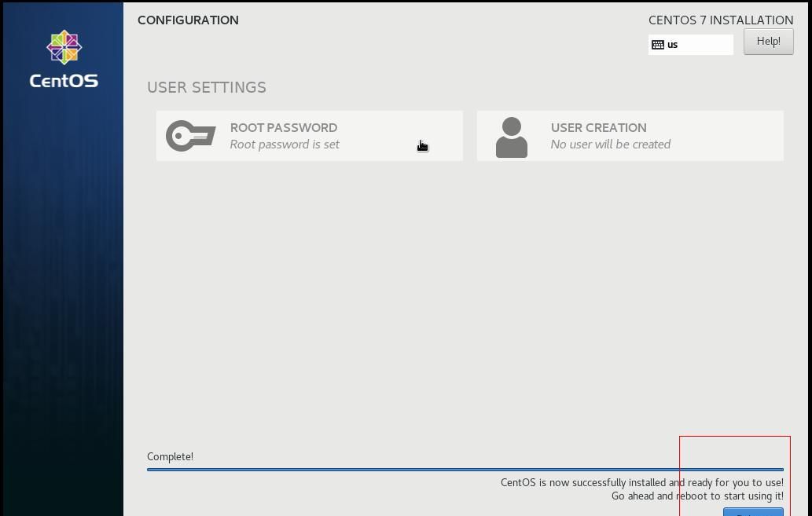
Task: Click the 'Complete!' status label
Action: [x=170, y=456]
